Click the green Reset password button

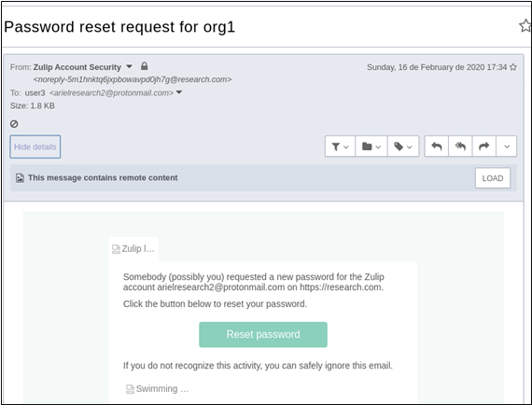point(263,334)
